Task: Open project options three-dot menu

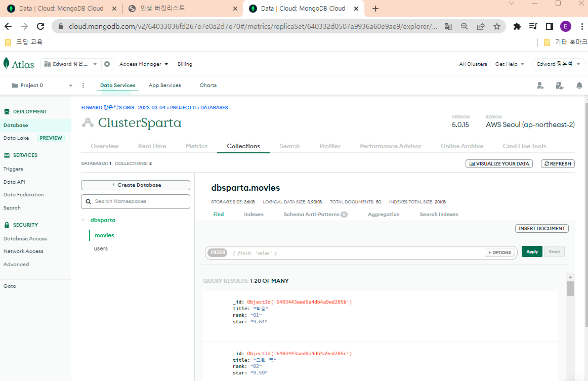Action: pos(83,86)
